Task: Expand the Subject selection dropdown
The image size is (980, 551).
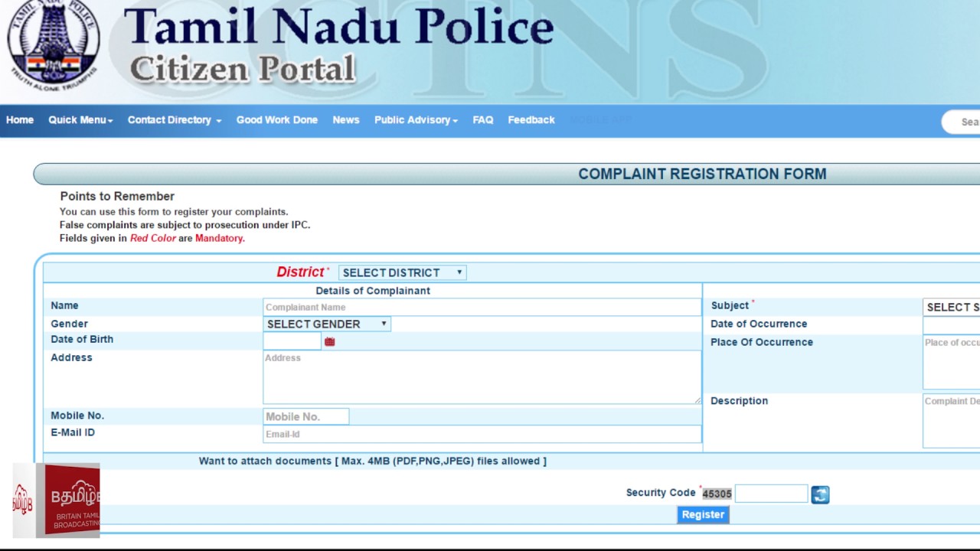Action: pos(952,307)
